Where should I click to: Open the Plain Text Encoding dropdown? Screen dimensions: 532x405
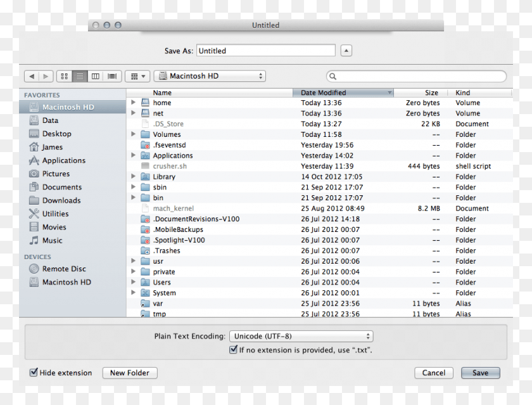[301, 336]
